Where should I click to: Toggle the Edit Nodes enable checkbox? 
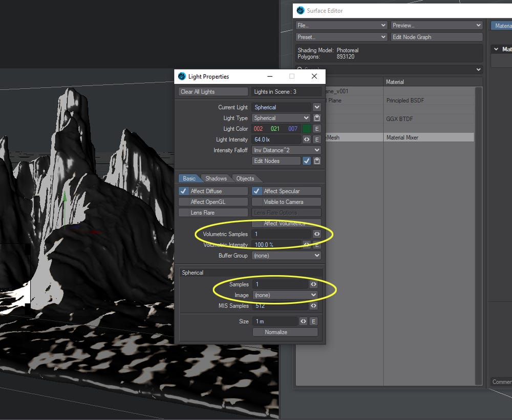307,161
